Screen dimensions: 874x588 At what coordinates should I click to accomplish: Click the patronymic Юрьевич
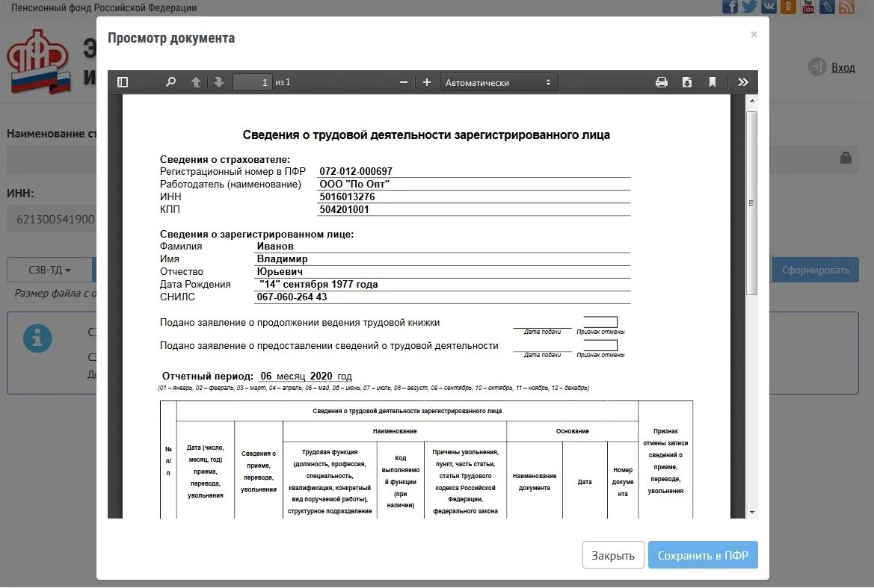tap(280, 272)
